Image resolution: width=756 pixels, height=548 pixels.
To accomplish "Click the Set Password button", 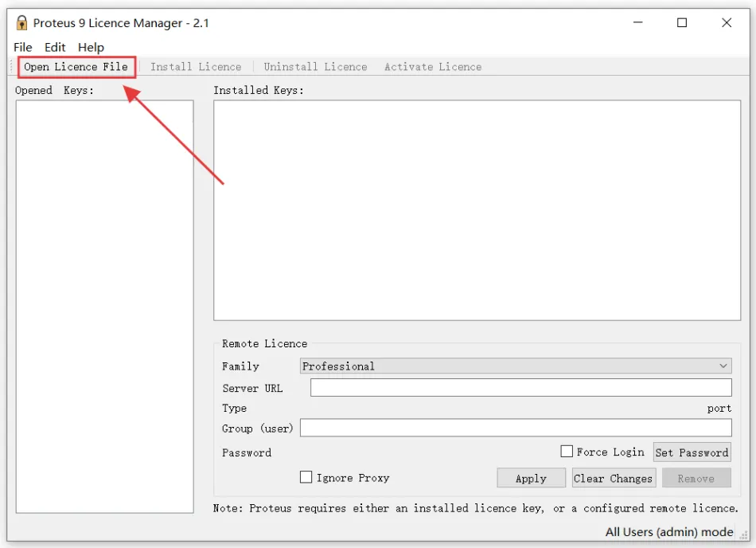I will [692, 452].
